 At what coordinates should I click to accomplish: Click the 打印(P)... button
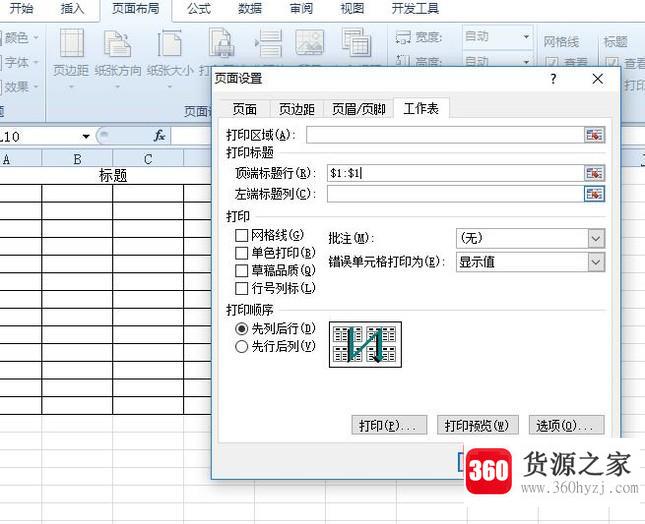389,425
